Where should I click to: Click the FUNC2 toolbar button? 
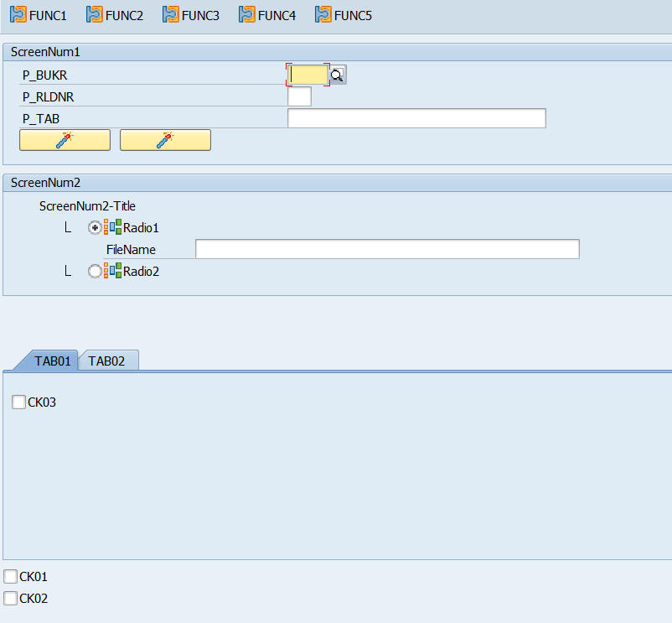[115, 15]
